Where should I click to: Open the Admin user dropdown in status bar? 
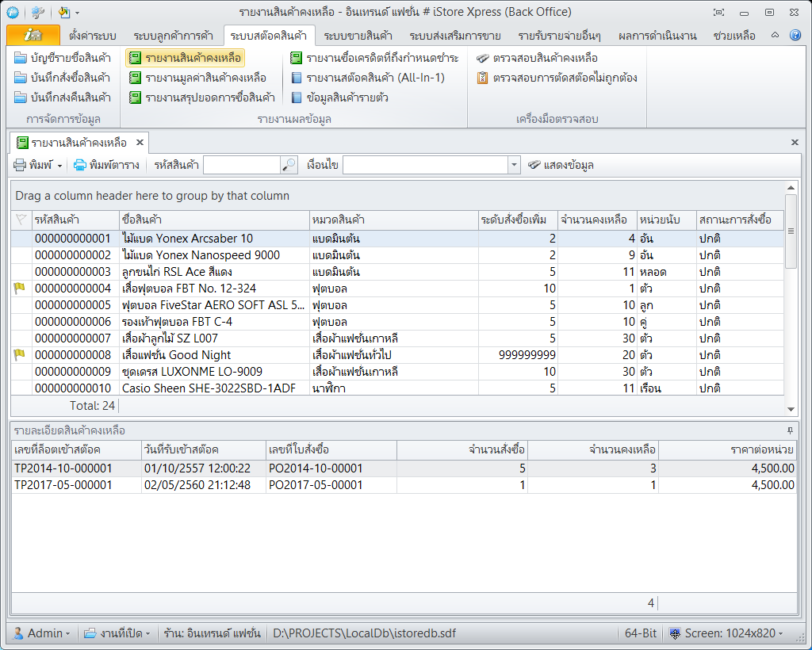(41, 633)
